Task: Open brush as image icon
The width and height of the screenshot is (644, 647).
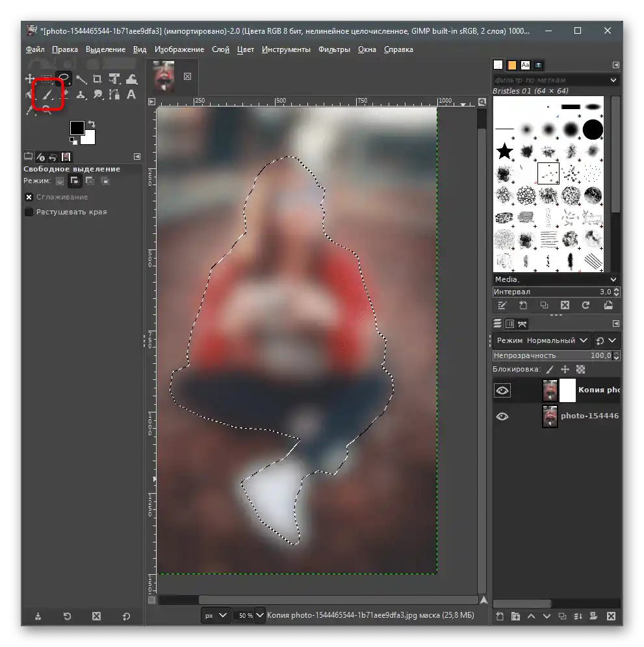Action: pyautogui.click(x=608, y=305)
